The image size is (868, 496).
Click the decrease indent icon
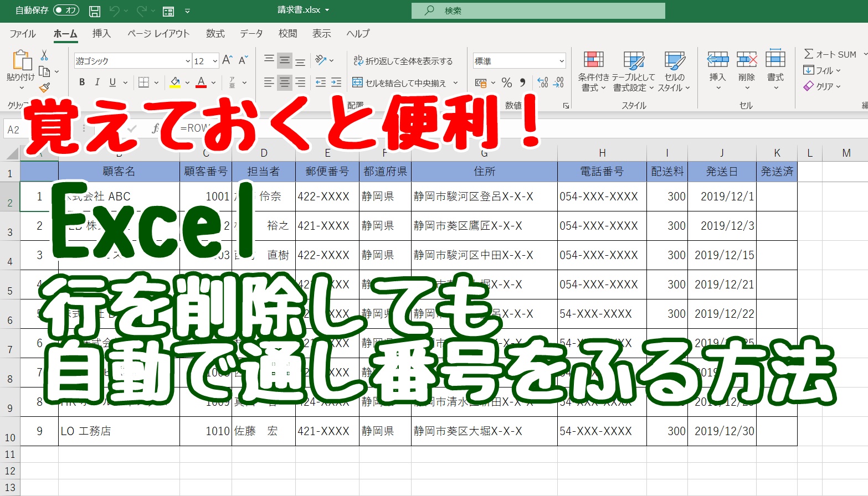coord(320,82)
